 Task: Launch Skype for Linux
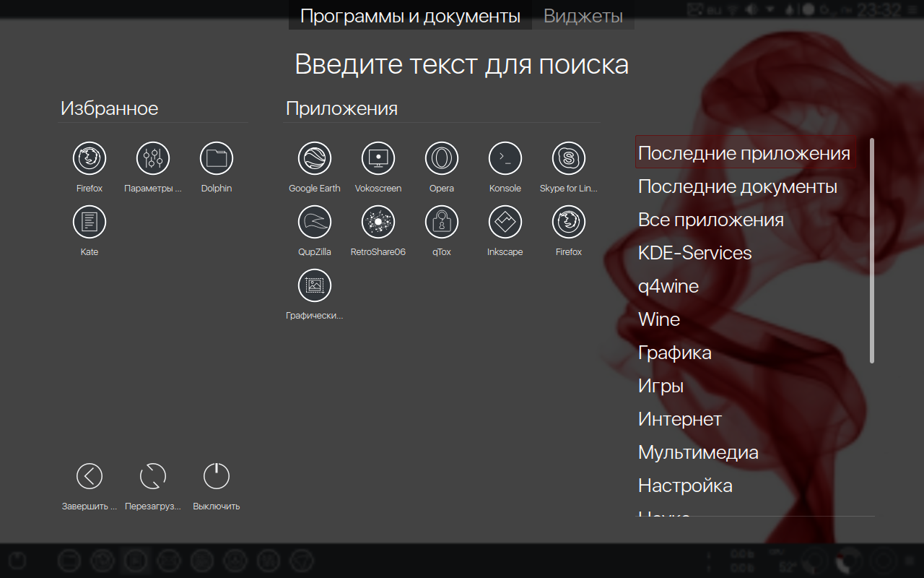tap(569, 158)
